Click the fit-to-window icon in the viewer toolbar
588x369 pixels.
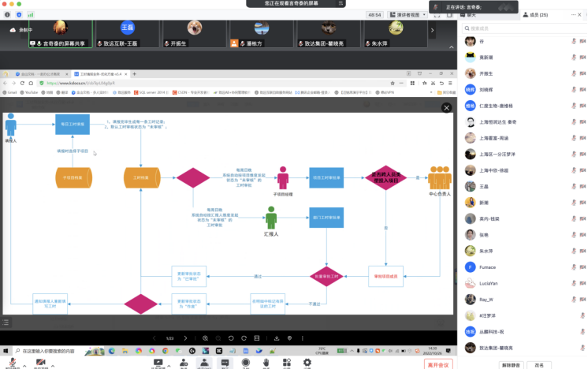click(257, 338)
